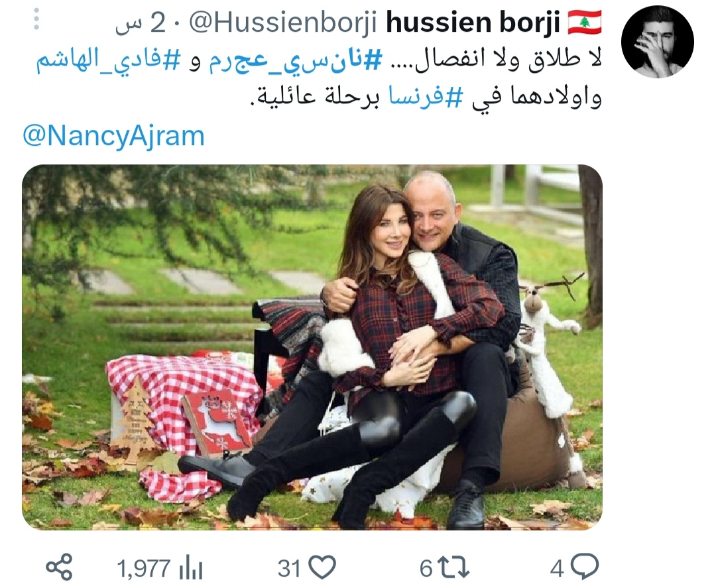Open hussien borji's profile picture

pyautogui.click(x=658, y=42)
